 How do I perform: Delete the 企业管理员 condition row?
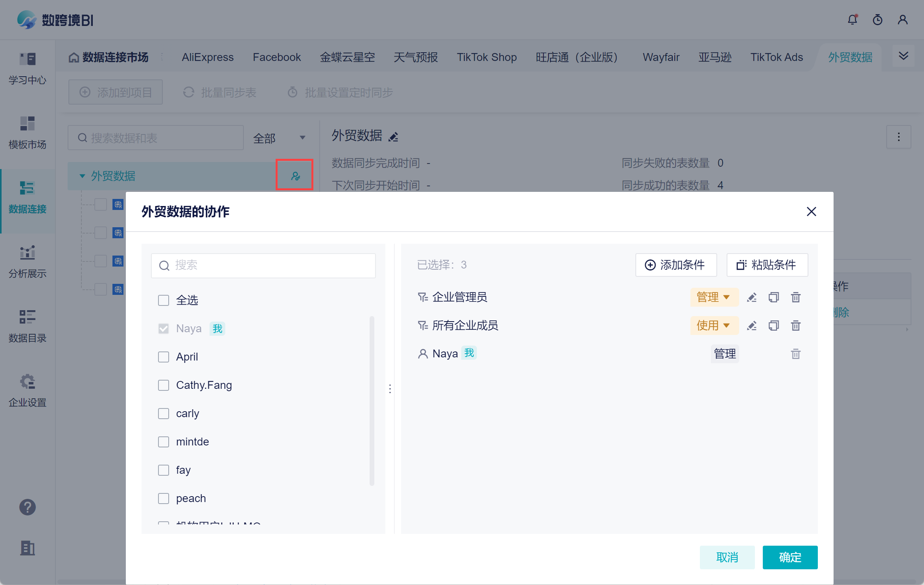pos(795,297)
